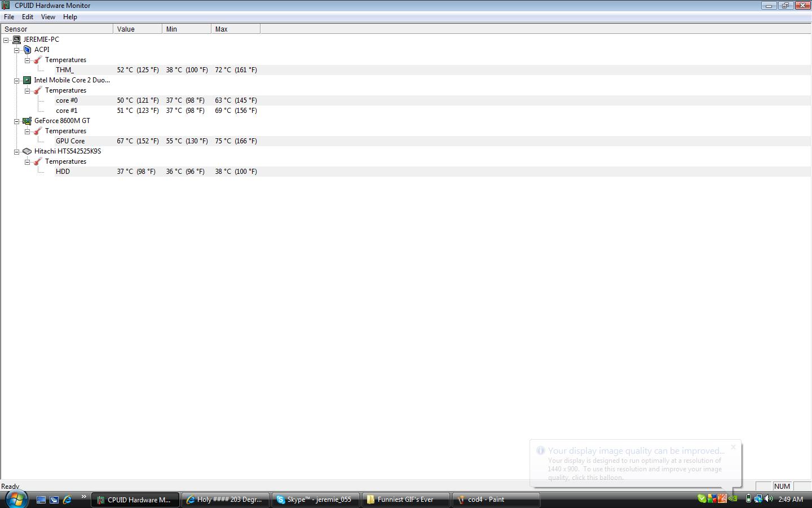Click the Max column header
Viewport: 812px width, 508px height.
[x=236, y=29]
